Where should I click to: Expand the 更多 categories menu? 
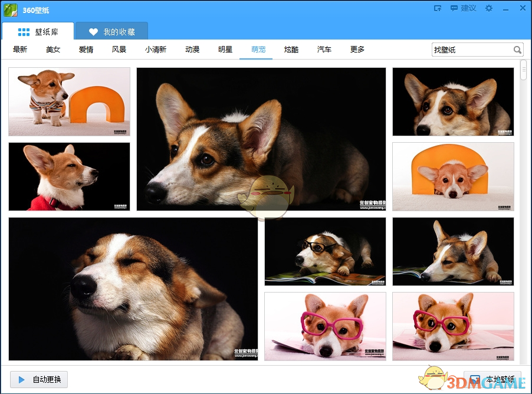click(357, 50)
